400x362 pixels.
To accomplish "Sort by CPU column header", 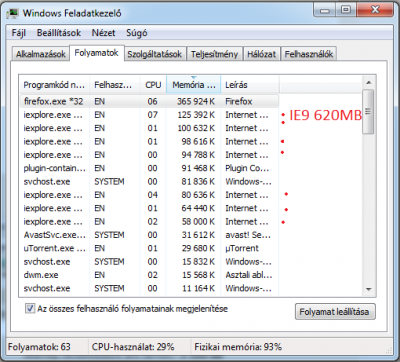I will [x=153, y=85].
